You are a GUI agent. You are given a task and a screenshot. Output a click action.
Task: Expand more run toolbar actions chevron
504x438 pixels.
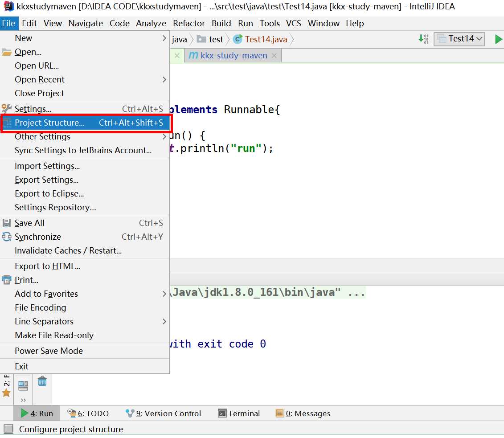click(x=23, y=400)
